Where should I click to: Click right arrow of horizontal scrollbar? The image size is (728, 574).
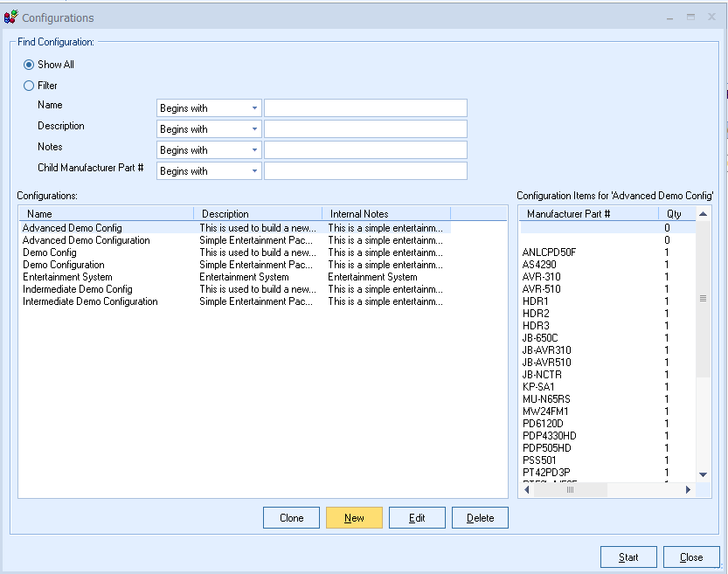pos(687,490)
